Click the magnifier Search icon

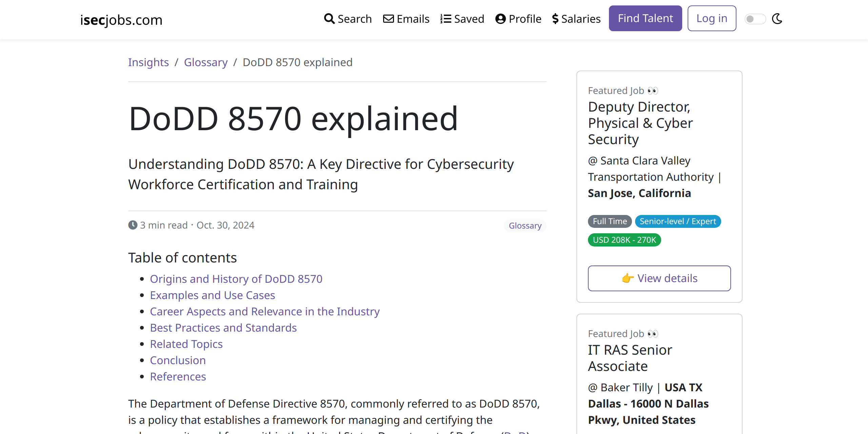(x=329, y=19)
